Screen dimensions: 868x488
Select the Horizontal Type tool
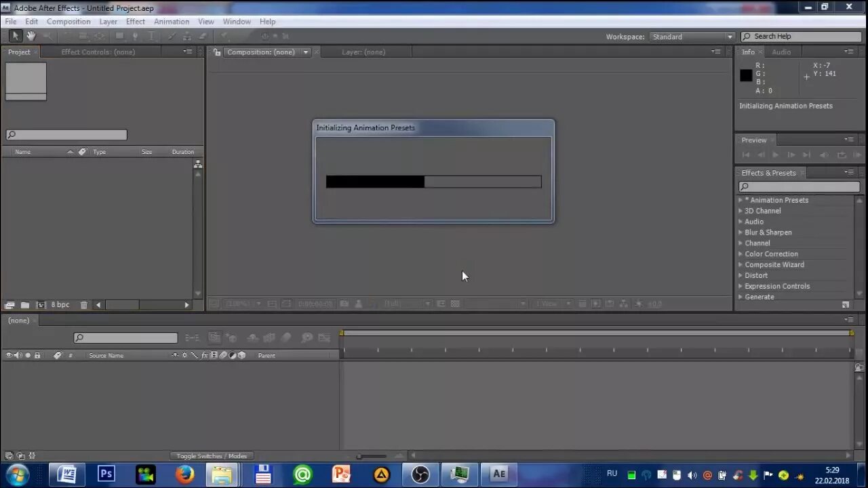click(x=152, y=36)
